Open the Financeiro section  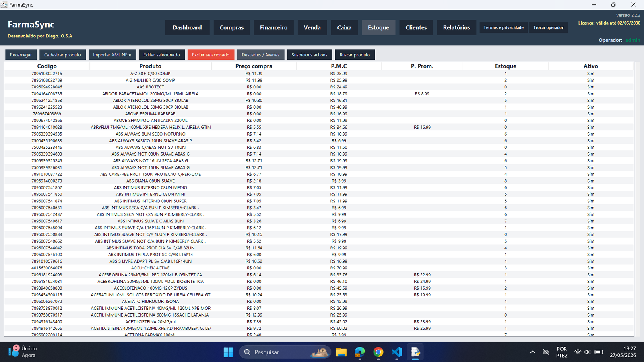click(x=274, y=27)
